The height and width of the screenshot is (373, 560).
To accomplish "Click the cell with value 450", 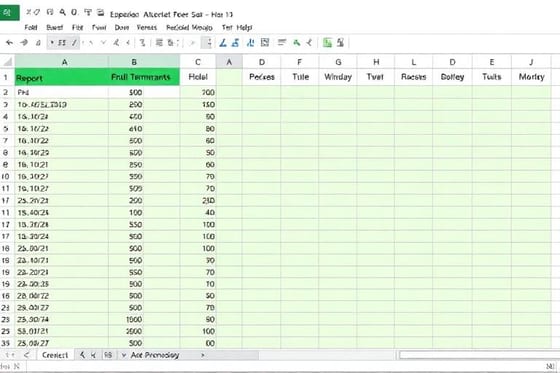I will [x=144, y=116].
